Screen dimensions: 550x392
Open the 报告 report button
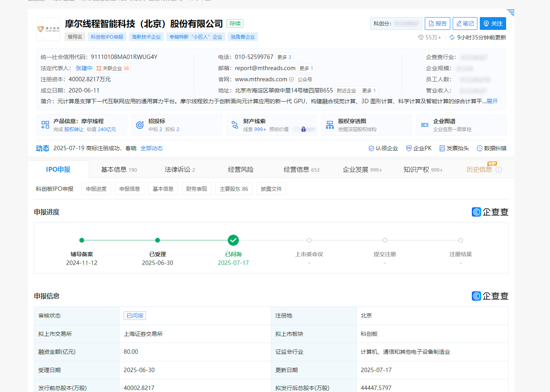click(x=437, y=24)
